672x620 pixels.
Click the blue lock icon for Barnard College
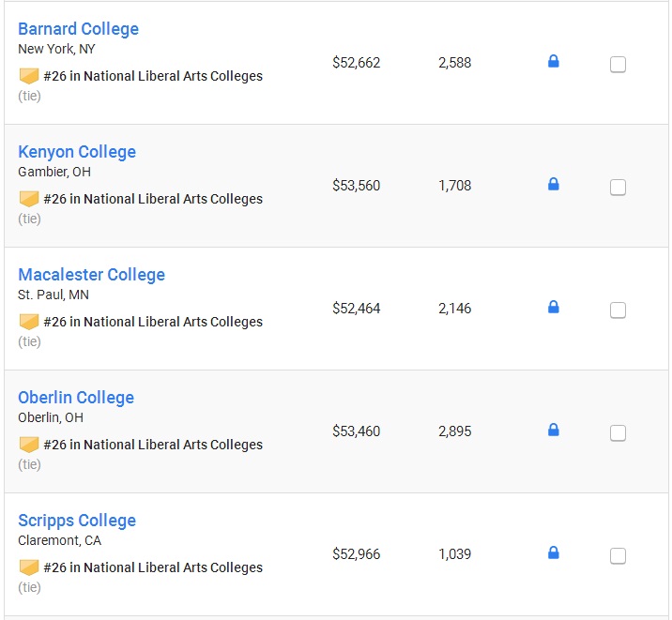[554, 61]
